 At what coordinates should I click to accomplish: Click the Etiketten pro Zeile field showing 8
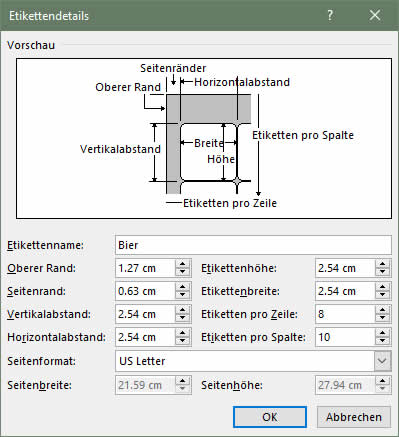[x=345, y=314]
